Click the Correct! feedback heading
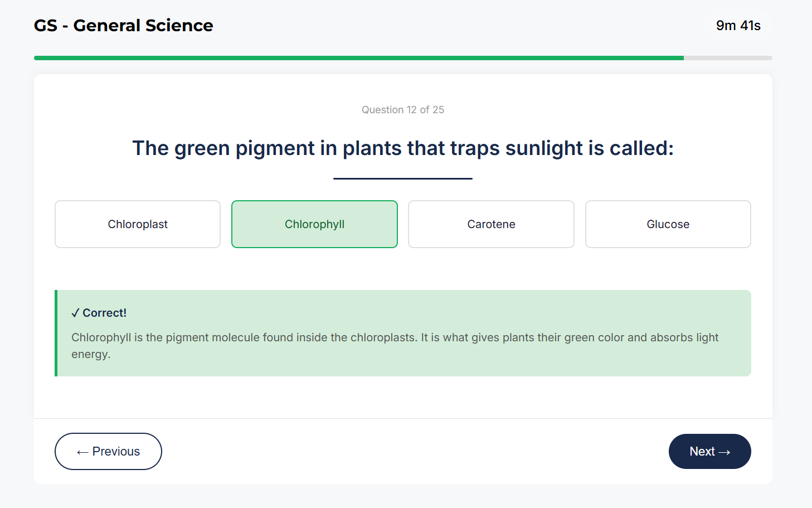Image resolution: width=812 pixels, height=508 pixels. click(x=104, y=313)
